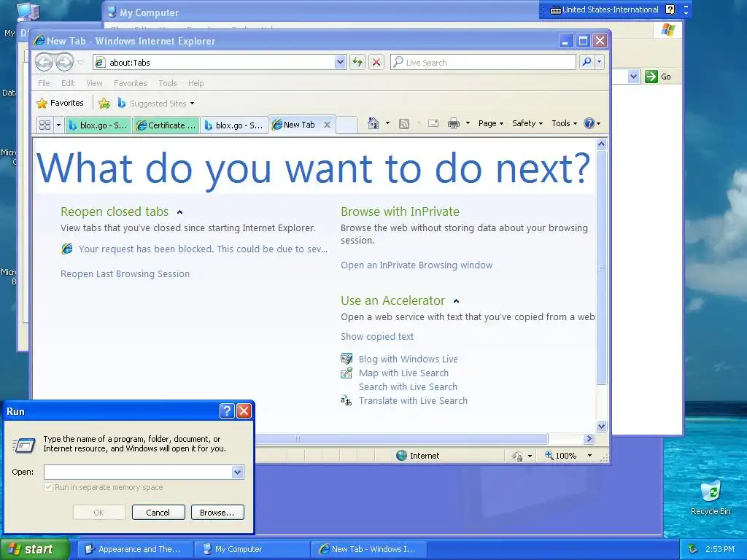Click the horizontal scrollbar right arrow

click(x=589, y=438)
